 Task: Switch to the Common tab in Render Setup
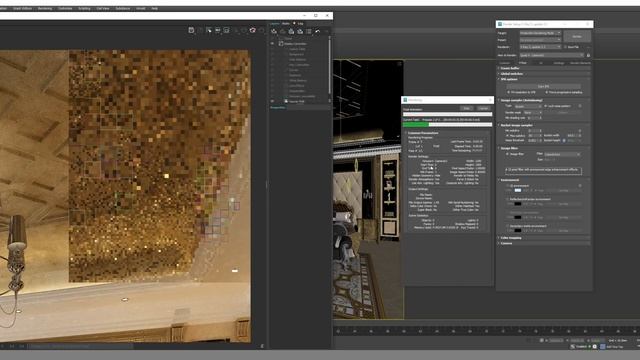point(505,63)
